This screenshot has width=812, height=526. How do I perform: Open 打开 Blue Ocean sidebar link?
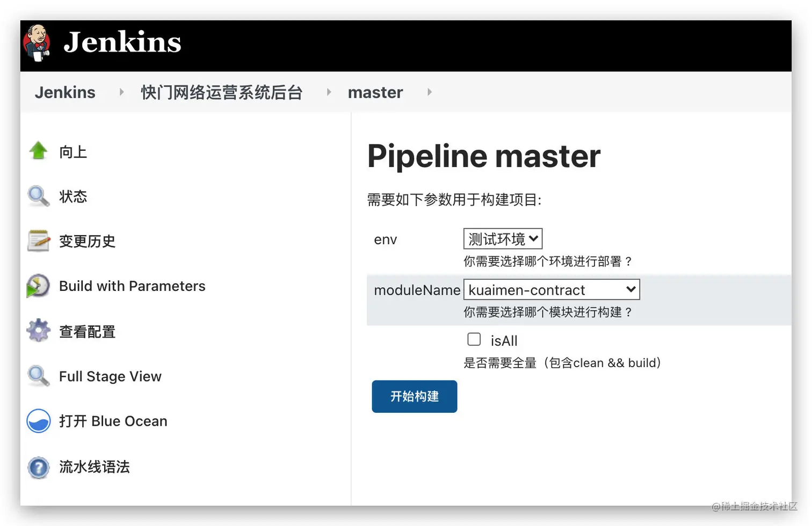[113, 421]
